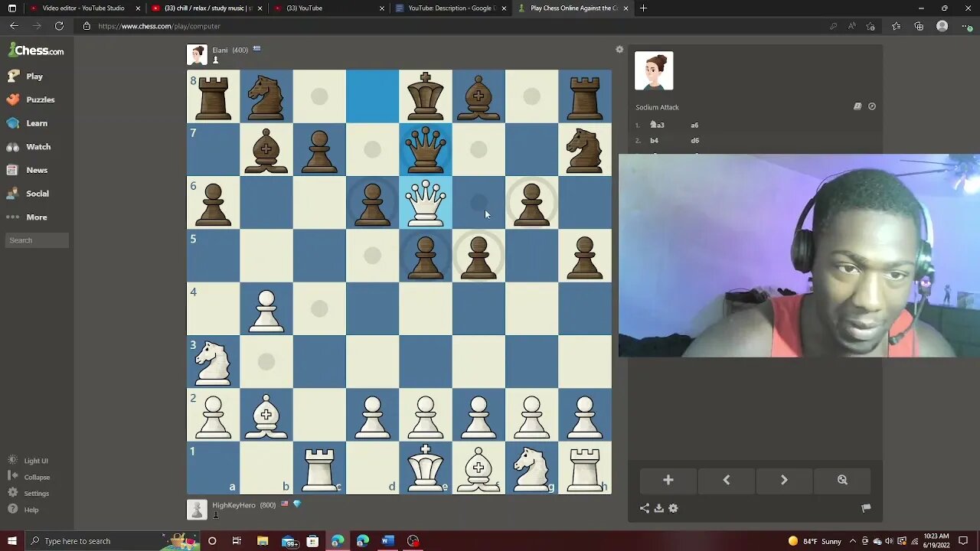The image size is (980, 551).
Task: Toggle Light UI theme
Action: click(28, 461)
